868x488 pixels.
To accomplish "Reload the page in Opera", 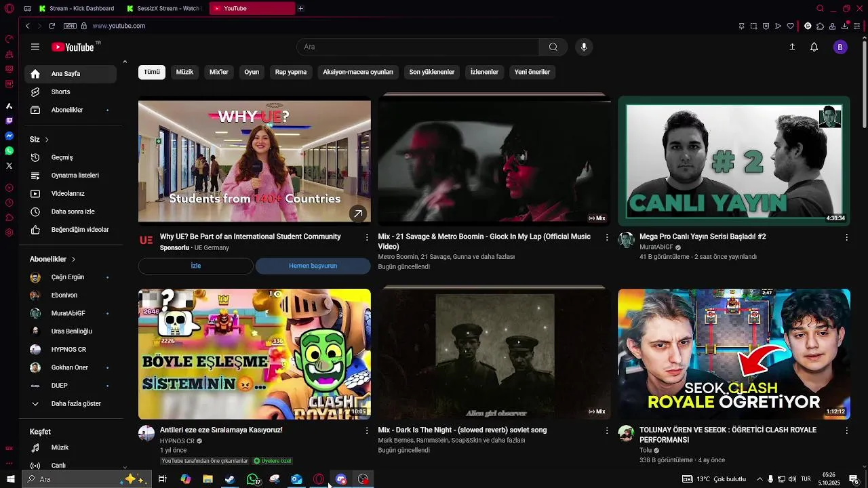I will click(x=52, y=26).
